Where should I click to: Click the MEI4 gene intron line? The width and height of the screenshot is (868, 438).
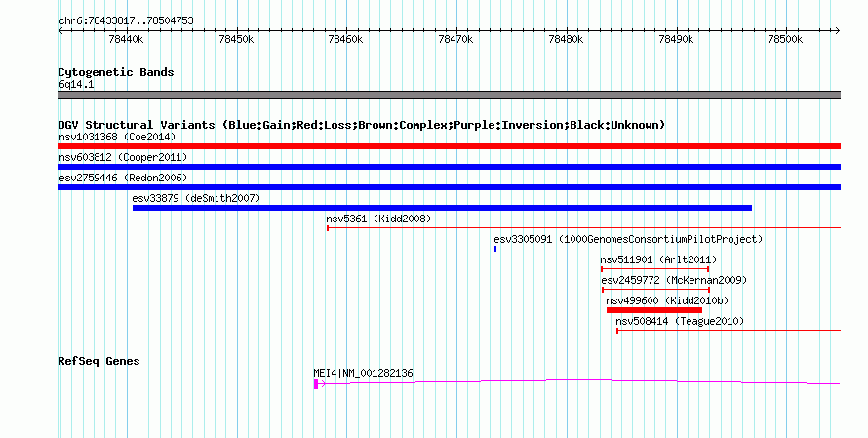pos(579,381)
